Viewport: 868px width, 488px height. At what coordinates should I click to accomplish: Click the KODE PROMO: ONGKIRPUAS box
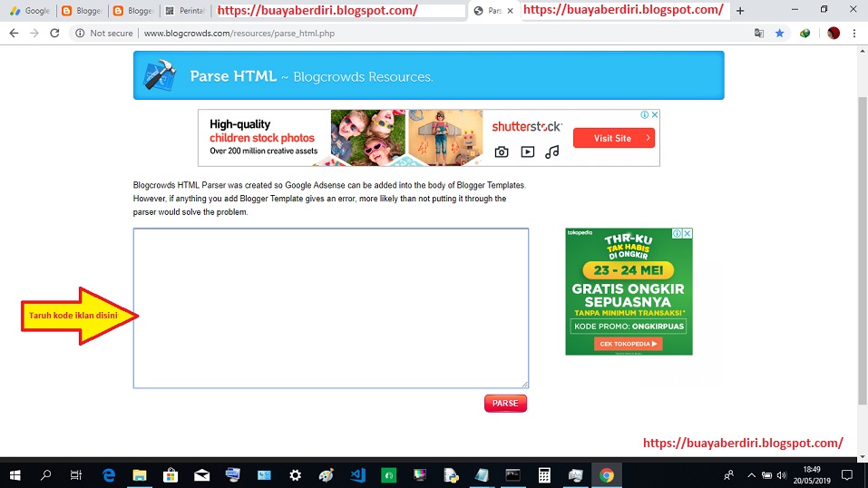[x=629, y=327]
